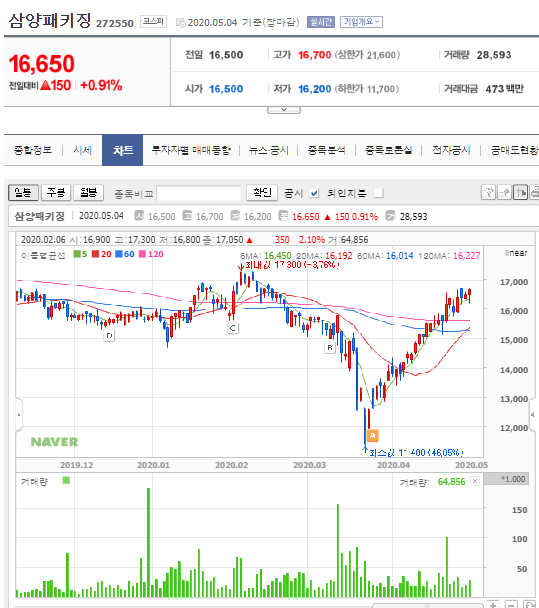Collapse the right chart panel handle
The width and height of the screenshot is (539, 608).
(533, 415)
